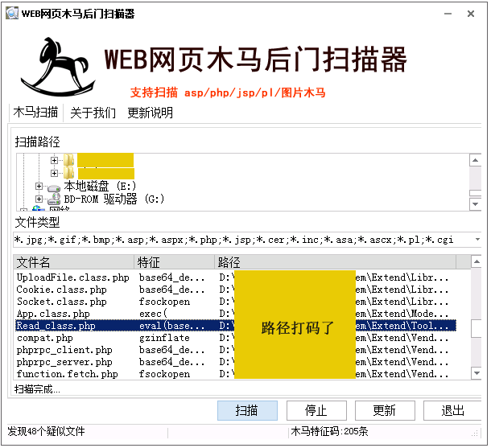Open the file type dropdown arrow

(x=477, y=240)
